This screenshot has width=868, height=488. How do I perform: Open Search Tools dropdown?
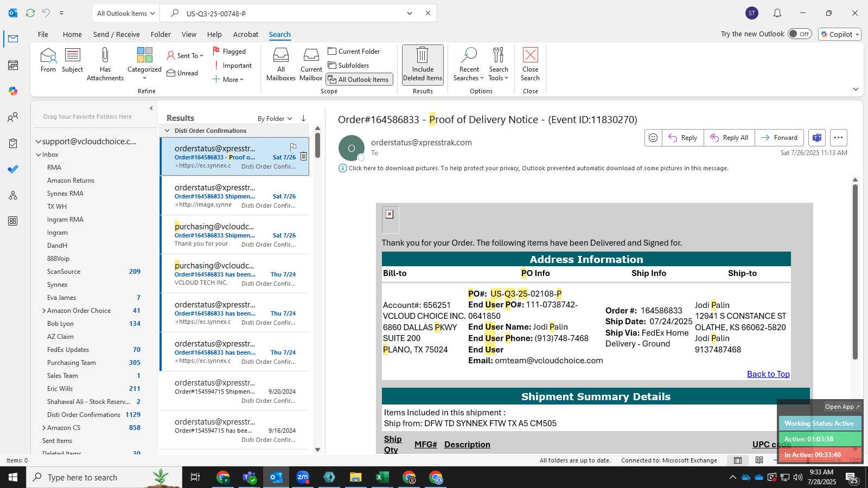point(498,64)
